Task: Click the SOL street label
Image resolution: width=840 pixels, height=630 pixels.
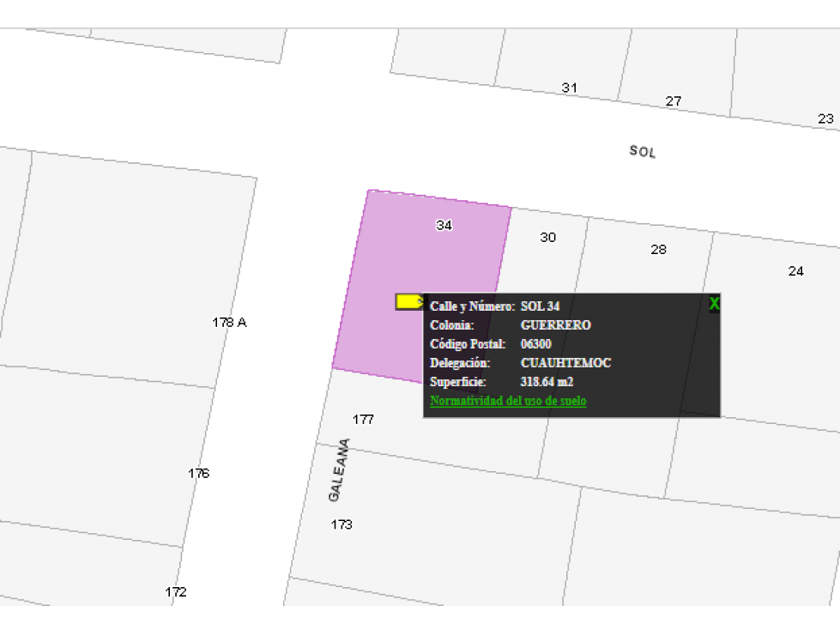Action: pyautogui.click(x=643, y=152)
